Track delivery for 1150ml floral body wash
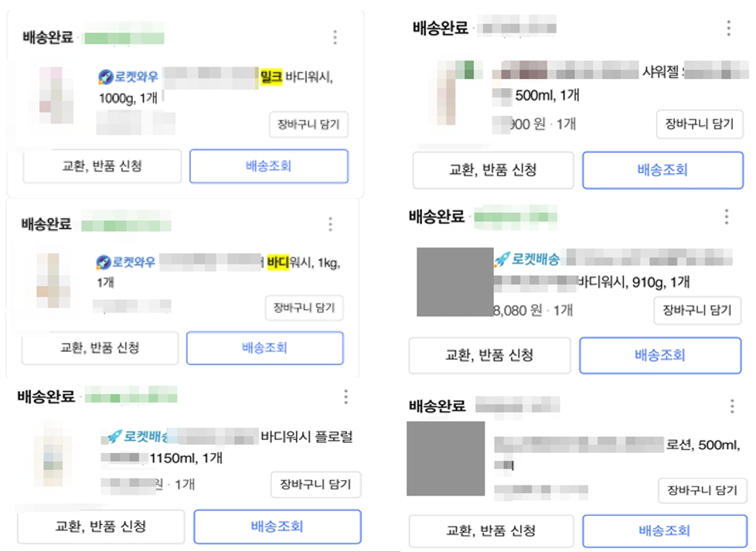Viewport: 756px width, 552px height. coord(278,526)
